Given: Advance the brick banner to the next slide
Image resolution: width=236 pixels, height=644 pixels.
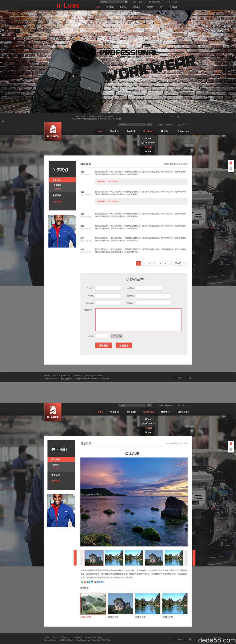Looking at the screenshot, I should tap(230, 64).
